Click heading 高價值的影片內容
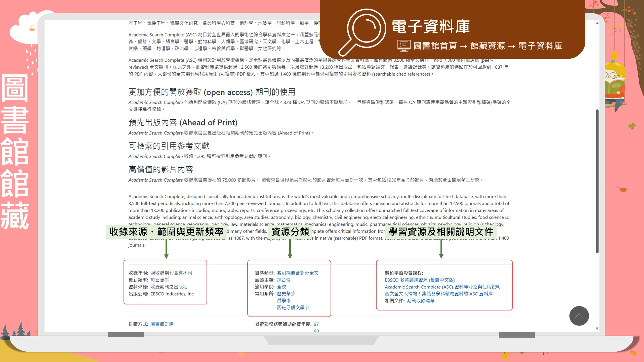This screenshot has height=362, width=644. 161,169
